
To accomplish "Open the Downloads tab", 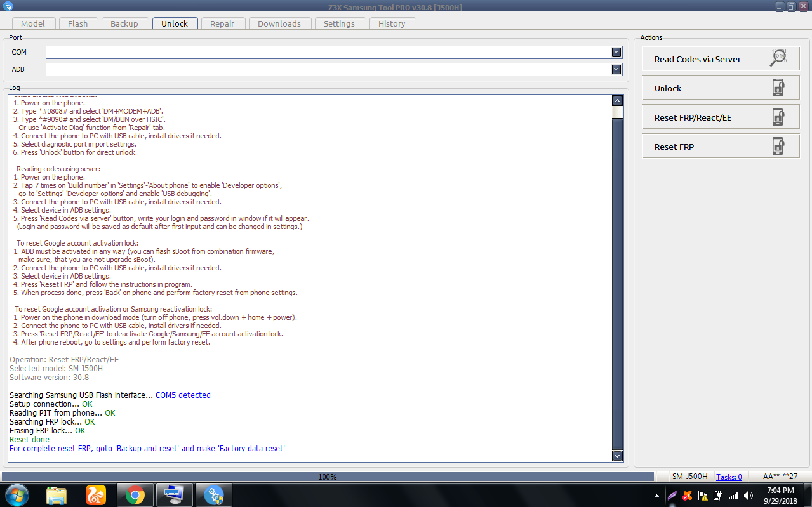I will tap(279, 23).
